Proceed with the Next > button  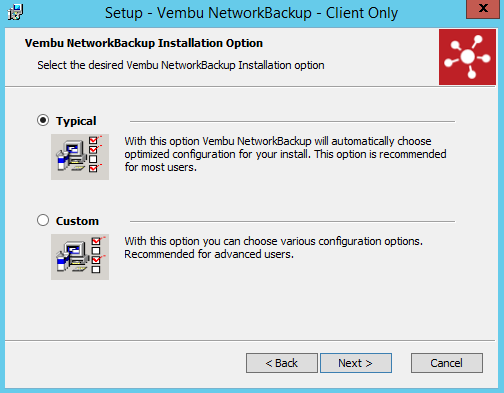tap(356, 363)
